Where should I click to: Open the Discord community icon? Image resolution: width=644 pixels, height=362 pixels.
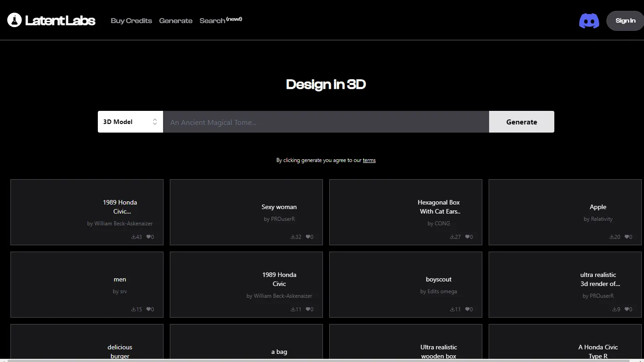[x=589, y=20]
